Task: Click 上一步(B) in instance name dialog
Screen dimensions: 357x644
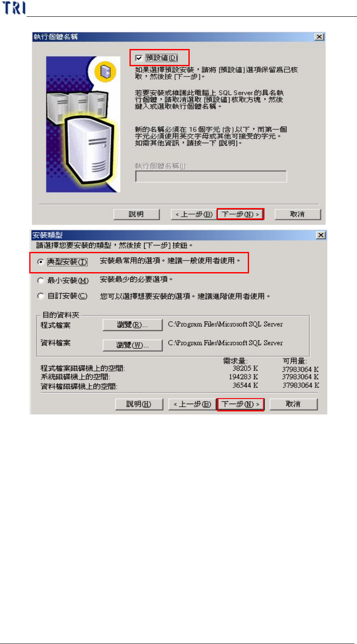Action: coord(193,214)
